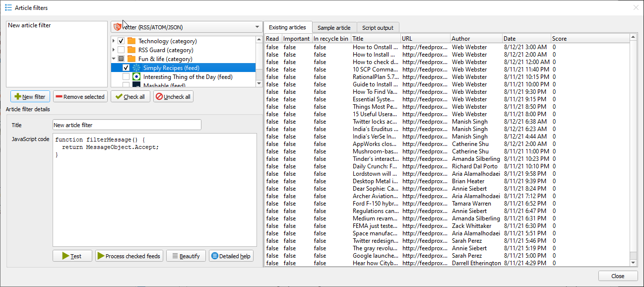The image size is (644, 287).
Task: Click the Article filters window list icon
Action: (8, 8)
